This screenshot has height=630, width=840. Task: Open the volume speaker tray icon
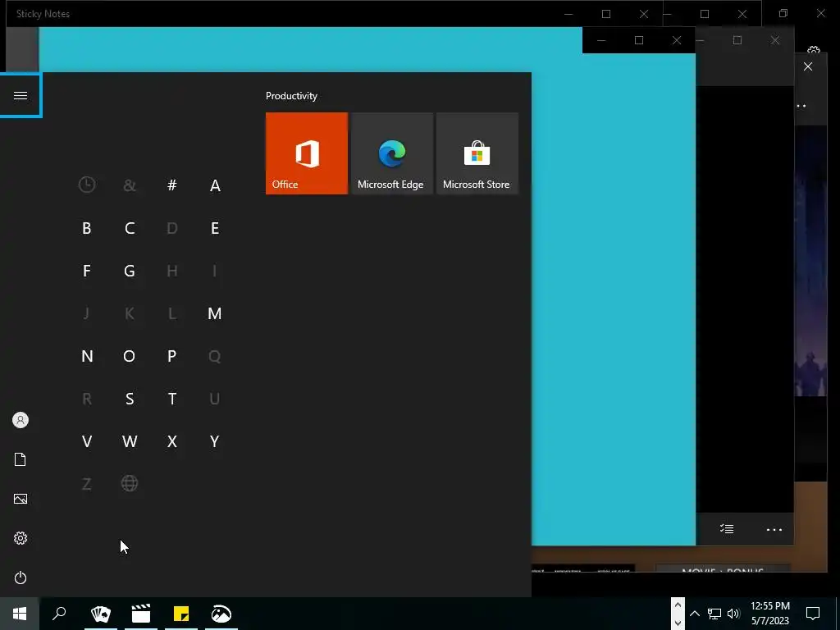733,614
